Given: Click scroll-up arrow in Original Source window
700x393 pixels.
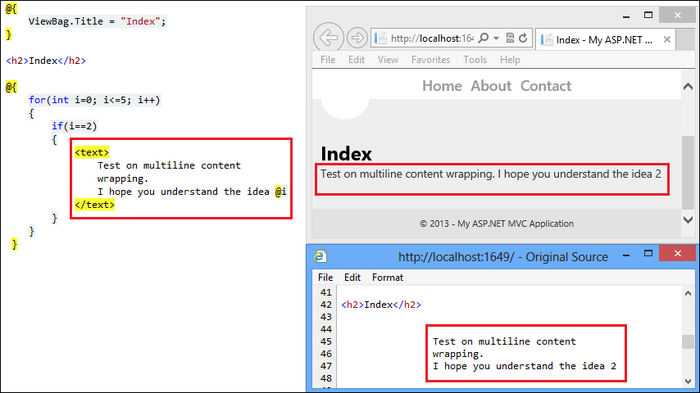Looking at the screenshot, I should point(688,293).
